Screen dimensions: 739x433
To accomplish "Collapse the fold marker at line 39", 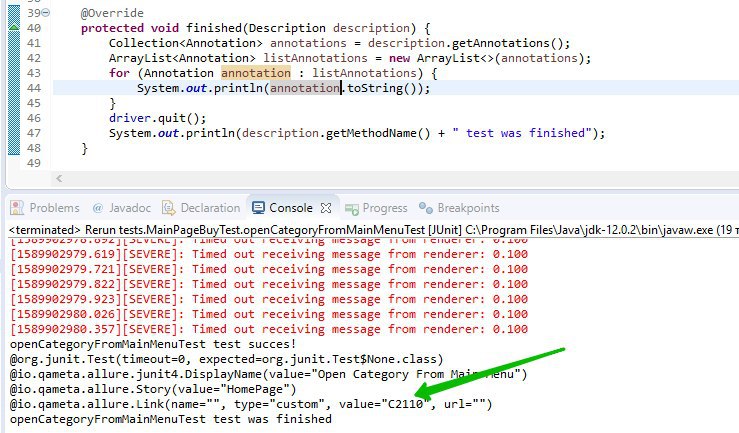I will click(x=46, y=13).
